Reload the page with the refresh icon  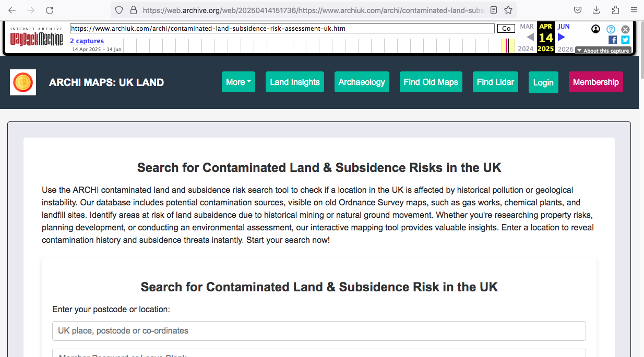pos(50,10)
